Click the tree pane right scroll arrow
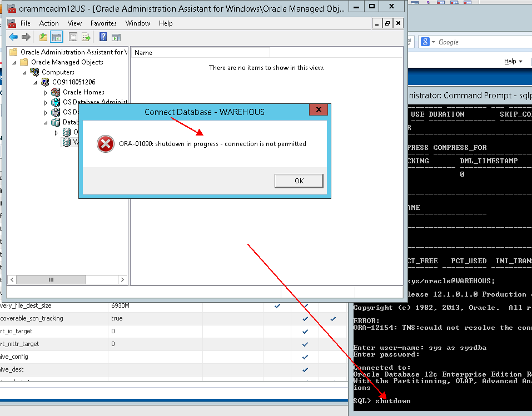Screen dimensions: 532x416 coord(122,280)
